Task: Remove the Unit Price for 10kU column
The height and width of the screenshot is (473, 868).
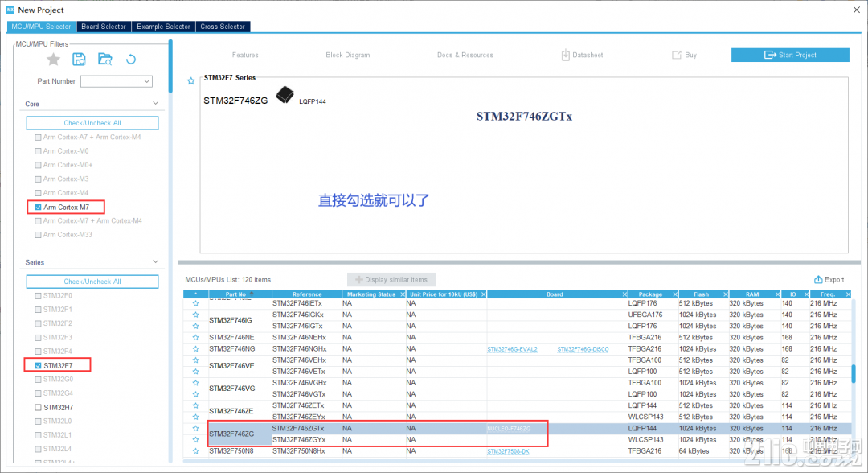Action: [x=483, y=294]
